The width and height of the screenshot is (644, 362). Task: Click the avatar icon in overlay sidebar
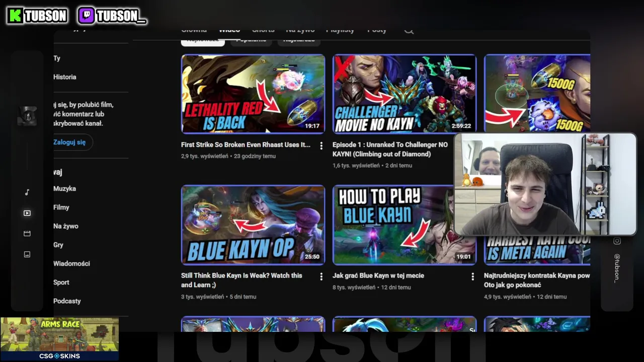tap(27, 116)
